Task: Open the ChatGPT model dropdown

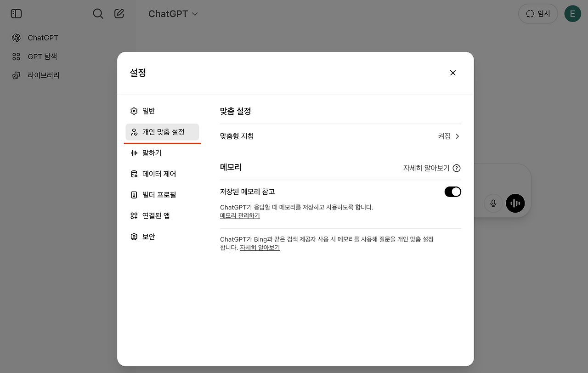Action: [x=173, y=14]
